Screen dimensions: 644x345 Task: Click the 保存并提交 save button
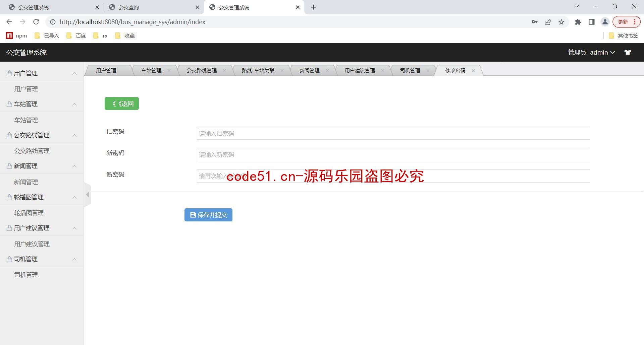[x=208, y=215]
